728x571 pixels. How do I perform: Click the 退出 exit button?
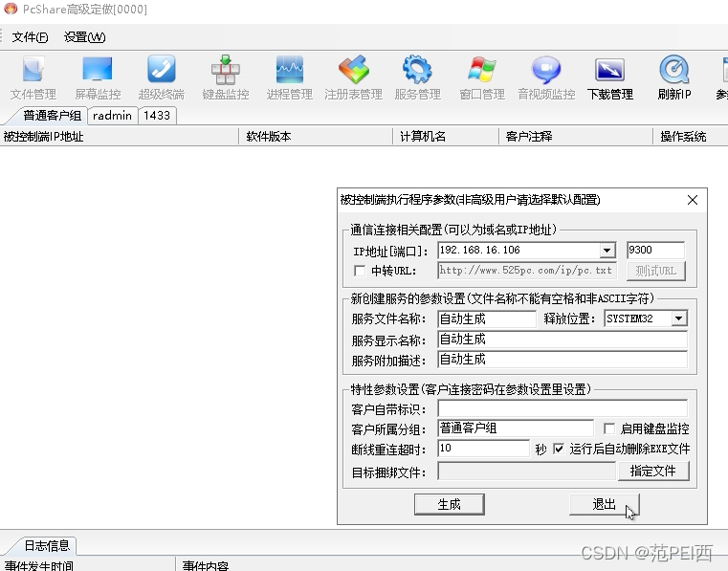coord(604,504)
